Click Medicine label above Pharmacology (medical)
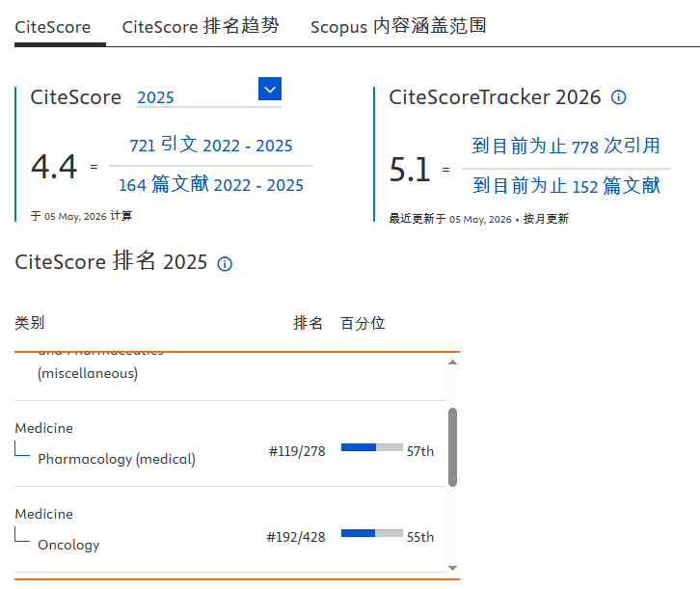Viewport: 700px width, 589px height. pos(43,428)
